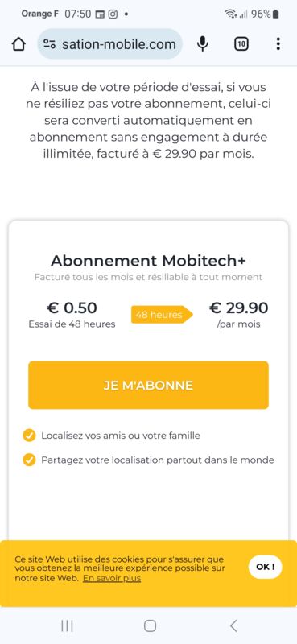Tap checkmark beside Partagez votre localisation
297x644 pixels.
tap(29, 460)
